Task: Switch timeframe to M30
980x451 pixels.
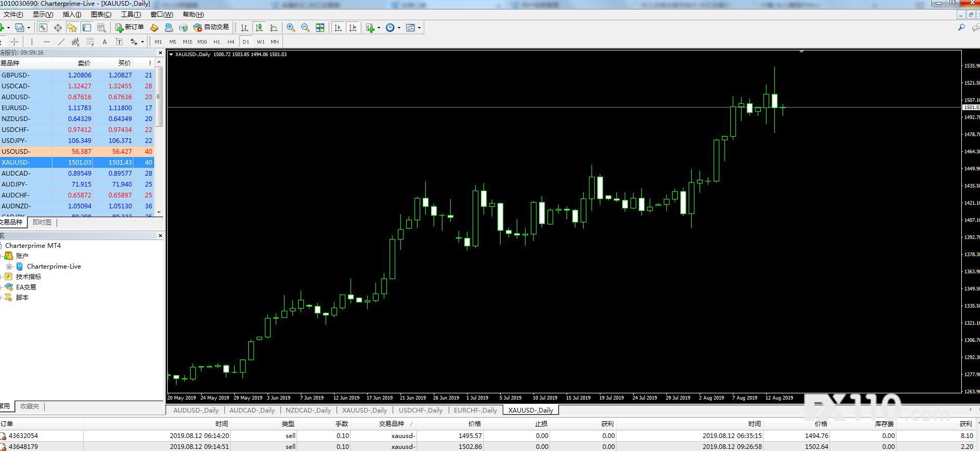Action: 202,42
